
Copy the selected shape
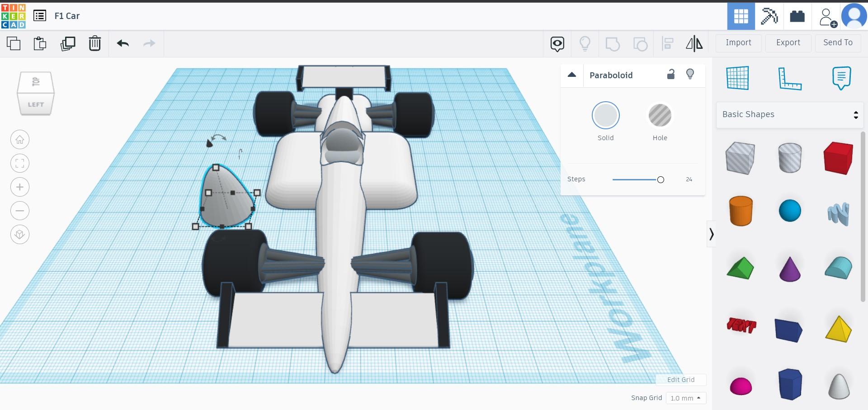click(x=14, y=43)
